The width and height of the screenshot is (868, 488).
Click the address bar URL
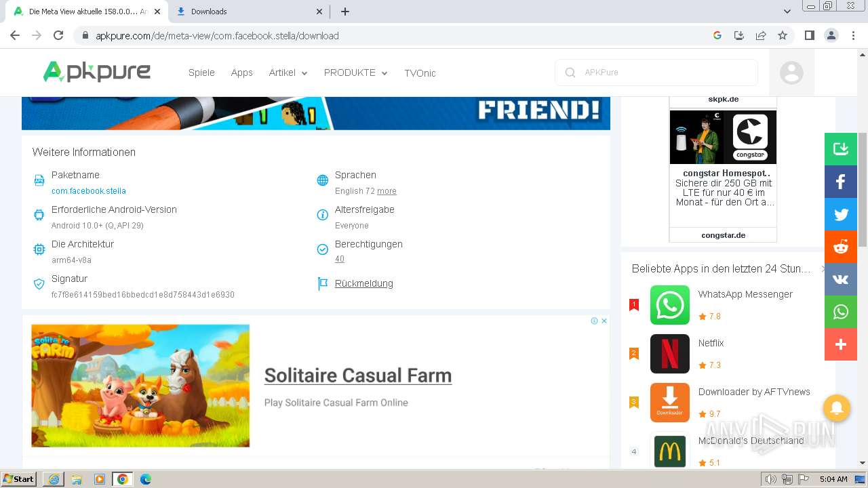click(217, 36)
